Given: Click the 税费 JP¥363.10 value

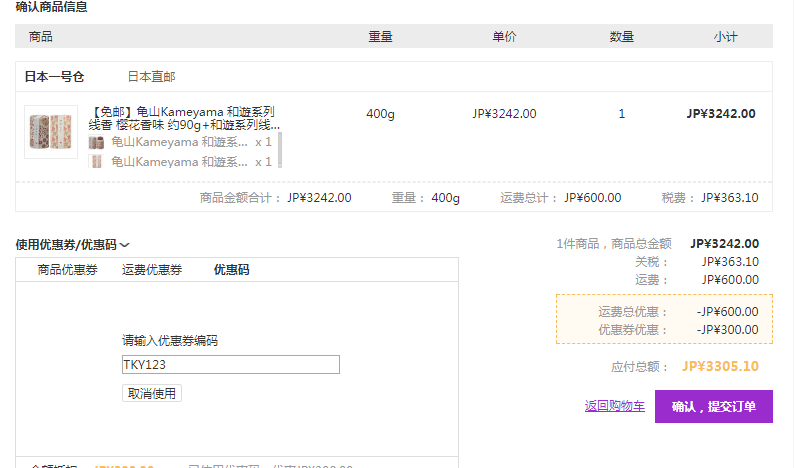Looking at the screenshot, I should pos(730,198).
